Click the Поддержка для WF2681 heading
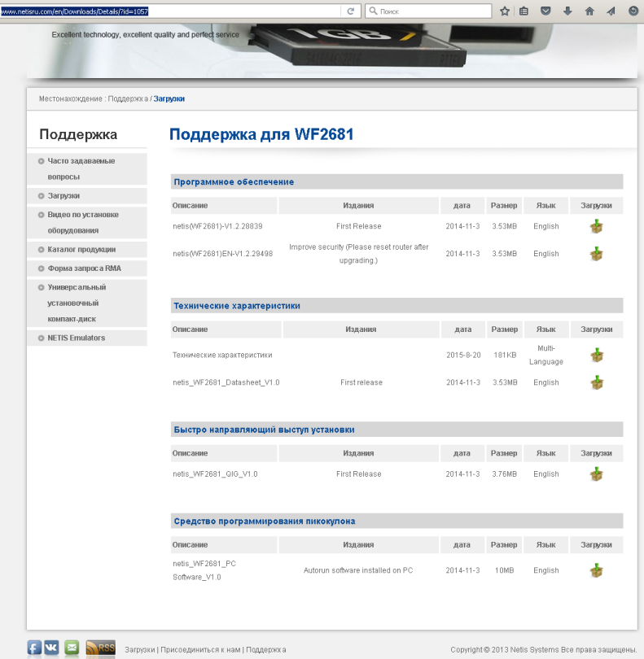Screen dimensions: 644x659 [261, 134]
